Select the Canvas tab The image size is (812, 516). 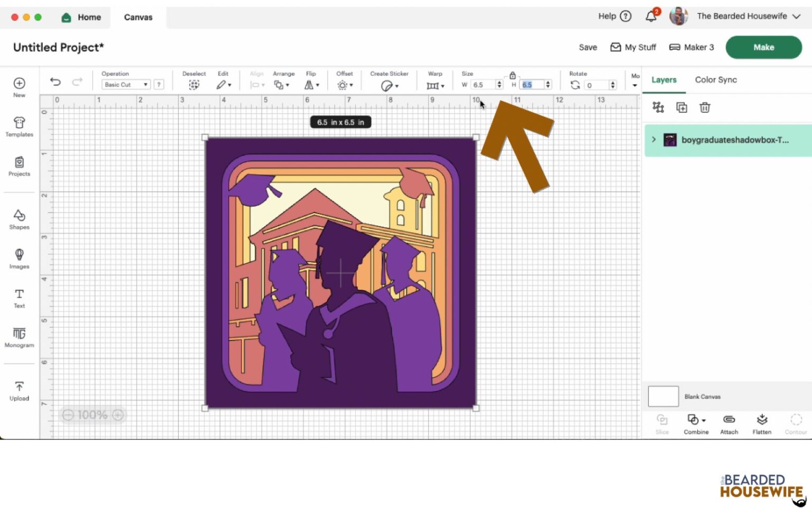click(x=137, y=17)
